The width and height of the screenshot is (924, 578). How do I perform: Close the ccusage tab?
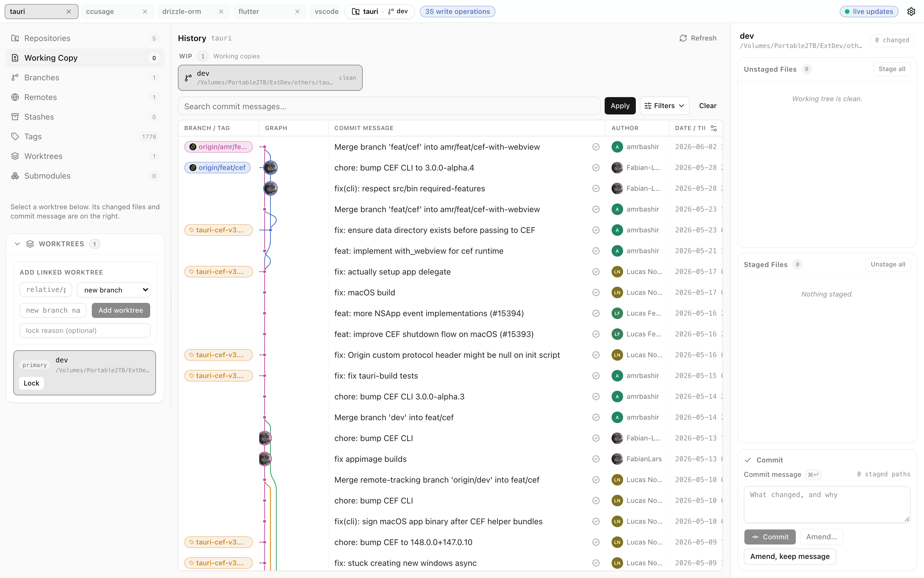click(x=145, y=12)
